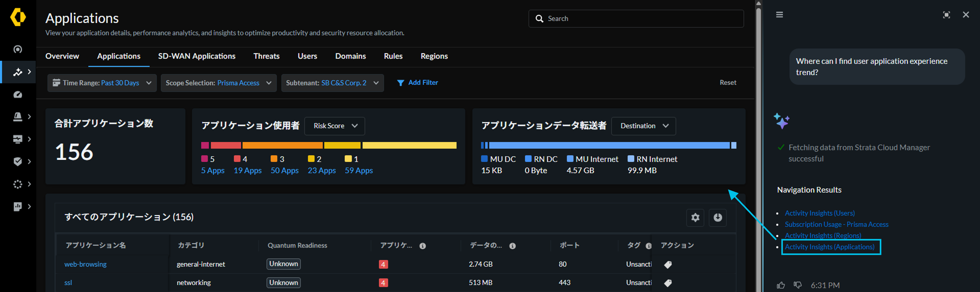Open the Subtenant selection dropdown

pos(332,83)
